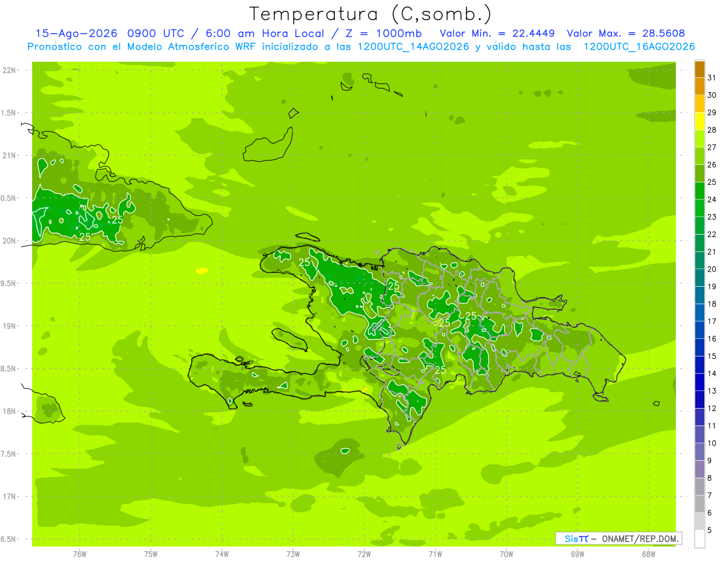
Task: Pick the color swatch above value 31
Action: (x=699, y=69)
